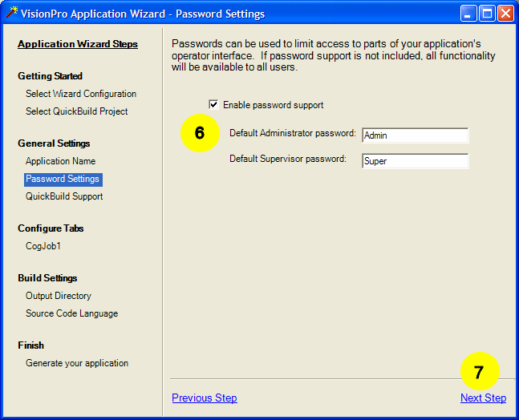Screen dimensions: 519x420
Task: Select Generate your application step
Action: [x=77, y=363]
